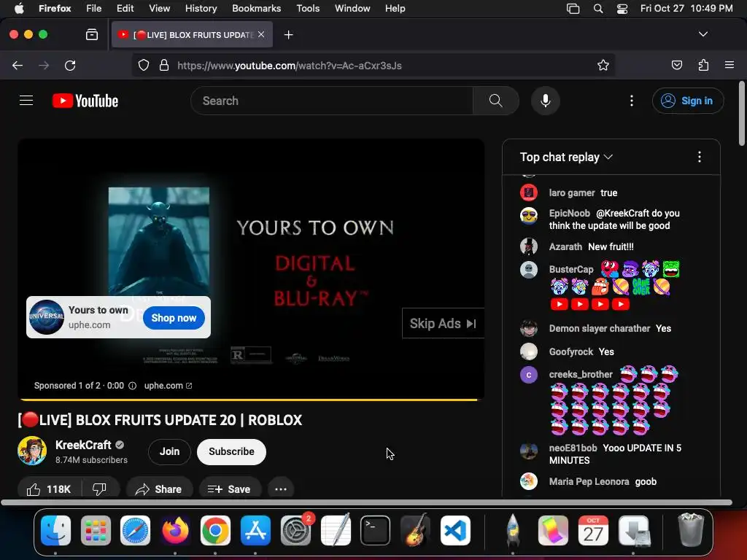View site security via padlock icon
747x560 pixels.
coord(164,65)
